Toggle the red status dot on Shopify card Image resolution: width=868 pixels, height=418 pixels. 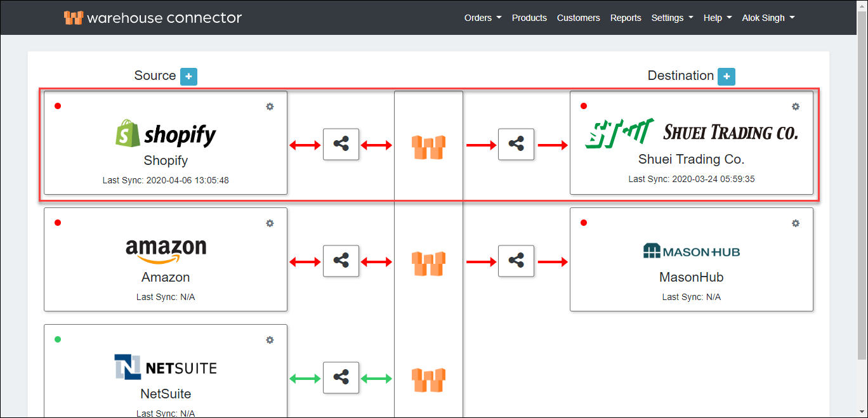tap(57, 106)
